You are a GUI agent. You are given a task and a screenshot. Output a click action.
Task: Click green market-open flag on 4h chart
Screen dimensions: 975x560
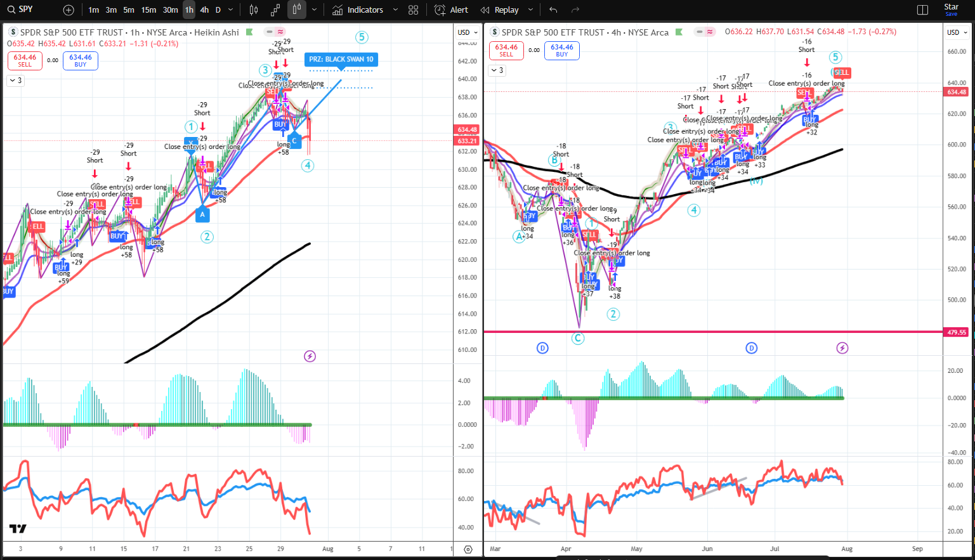pyautogui.click(x=679, y=32)
